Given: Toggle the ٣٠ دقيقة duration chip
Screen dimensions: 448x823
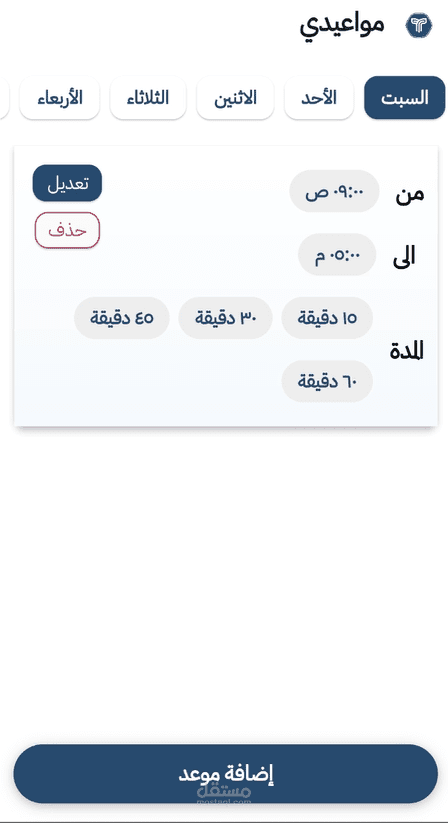Looking at the screenshot, I should [x=226, y=318].
